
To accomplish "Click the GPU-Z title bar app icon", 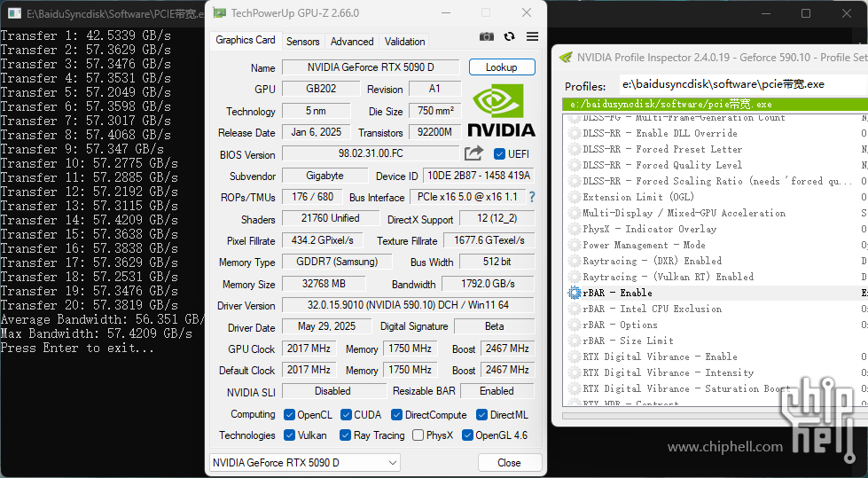I will (x=220, y=12).
